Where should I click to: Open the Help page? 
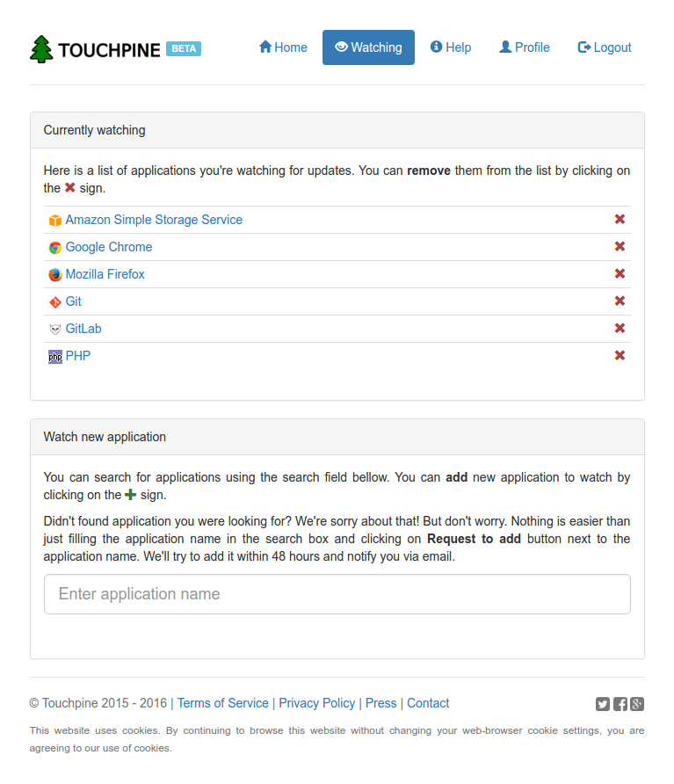pyautogui.click(x=451, y=47)
